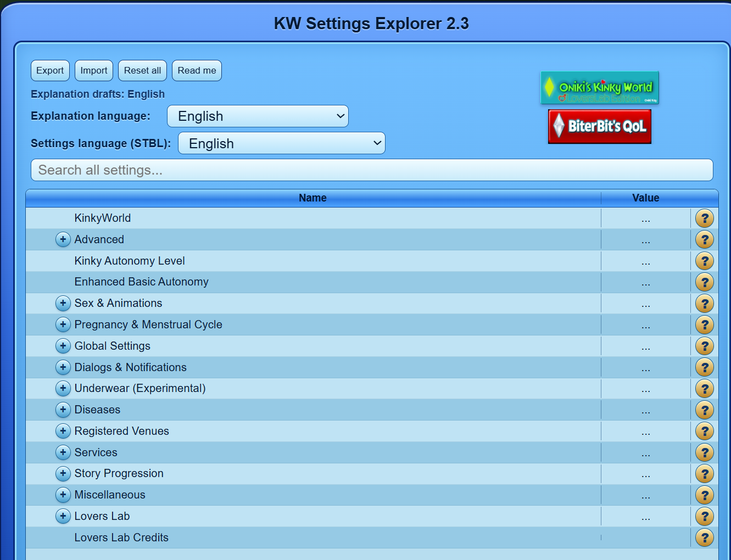Open the Settings language (STBL) dropdown

(282, 143)
